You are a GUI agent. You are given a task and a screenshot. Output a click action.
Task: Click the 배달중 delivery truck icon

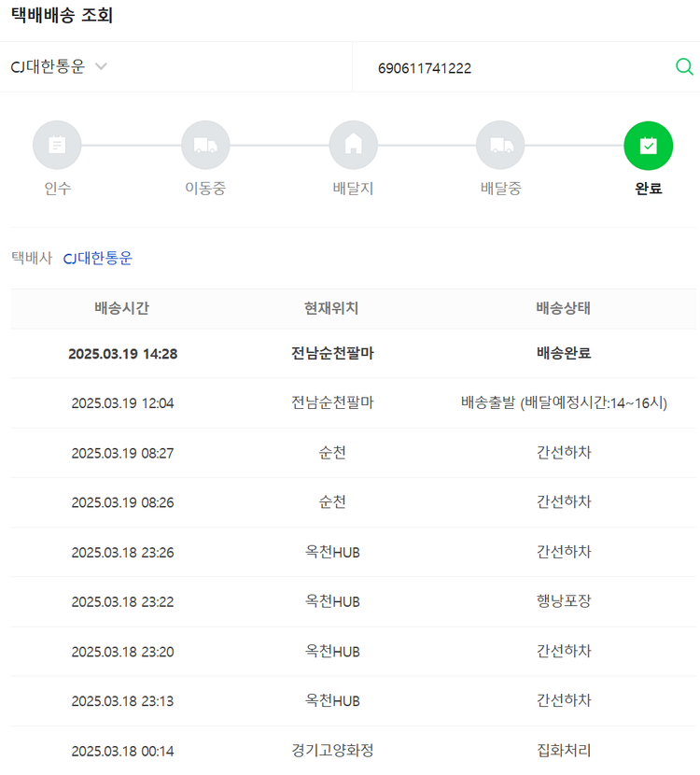coord(500,146)
